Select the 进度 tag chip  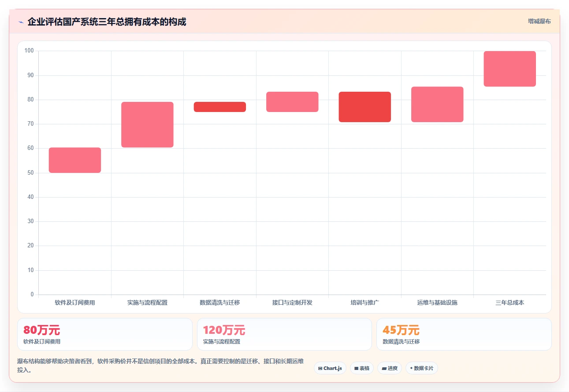(x=390, y=368)
